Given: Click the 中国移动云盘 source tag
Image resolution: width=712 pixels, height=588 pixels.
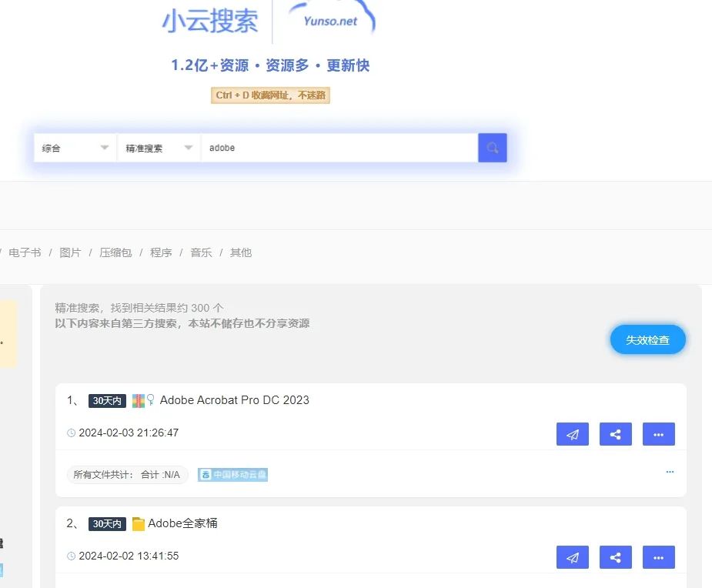Looking at the screenshot, I should pos(232,475).
